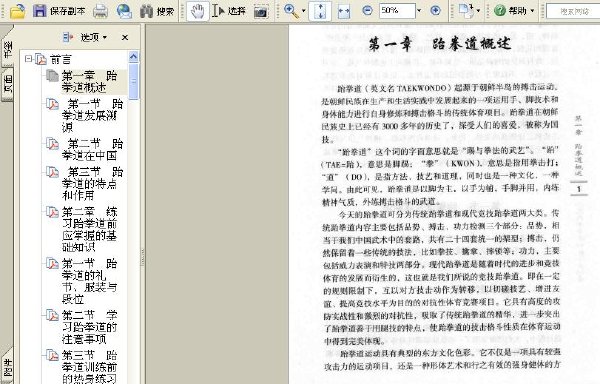Click the email/web globe icon

[124, 11]
